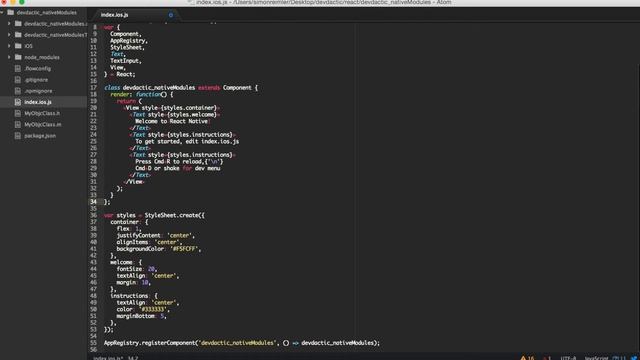Click the red error indicator in status bar
640x360 pixels.
point(544,358)
